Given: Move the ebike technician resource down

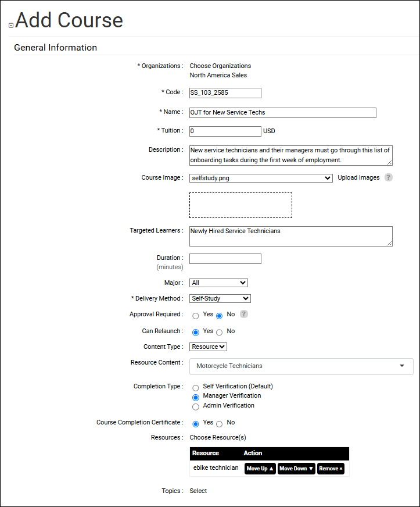Looking at the screenshot, I should pos(296,469).
